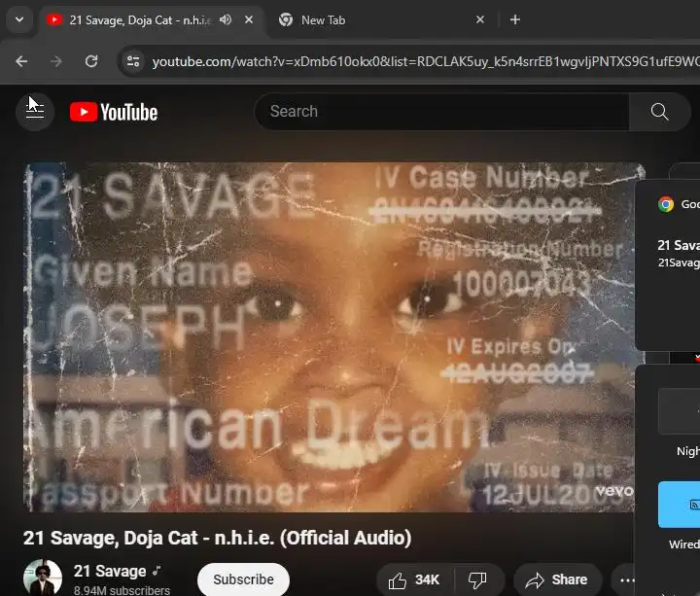Subscribe to 21 Savage channel

pyautogui.click(x=243, y=579)
